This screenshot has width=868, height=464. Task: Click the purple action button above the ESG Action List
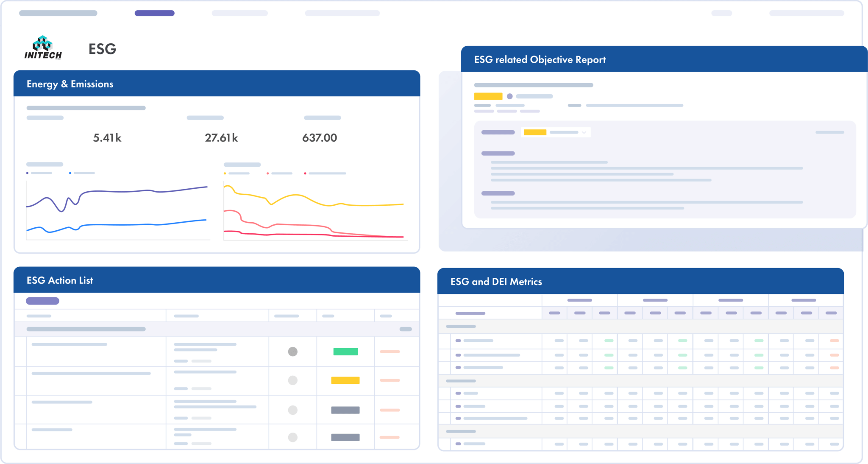point(42,301)
